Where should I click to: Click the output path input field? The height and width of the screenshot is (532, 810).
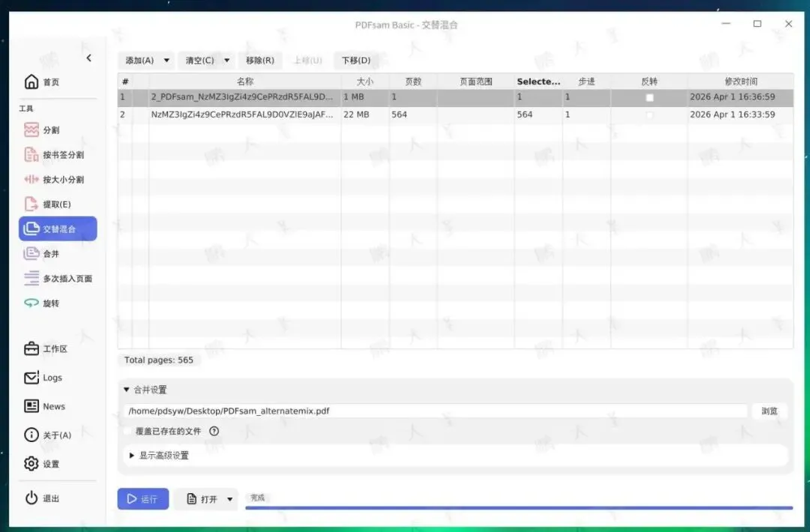[436, 411]
